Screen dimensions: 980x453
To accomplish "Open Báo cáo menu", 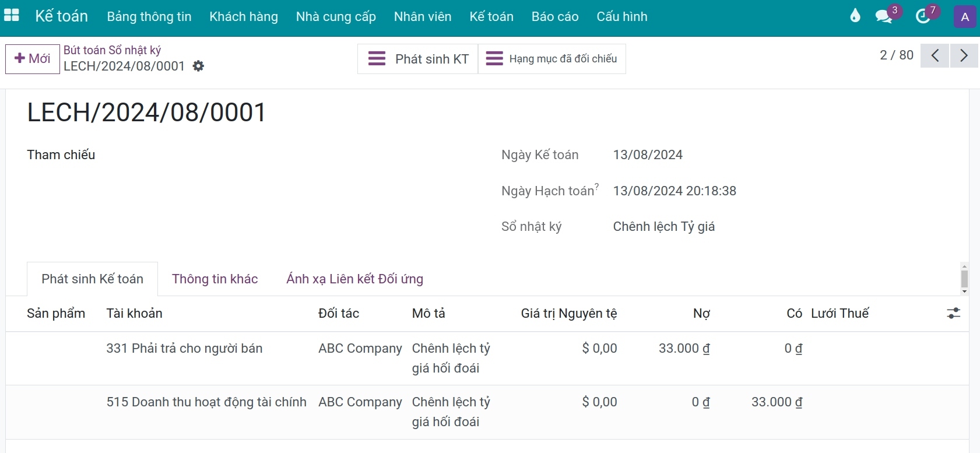I will [x=555, y=16].
